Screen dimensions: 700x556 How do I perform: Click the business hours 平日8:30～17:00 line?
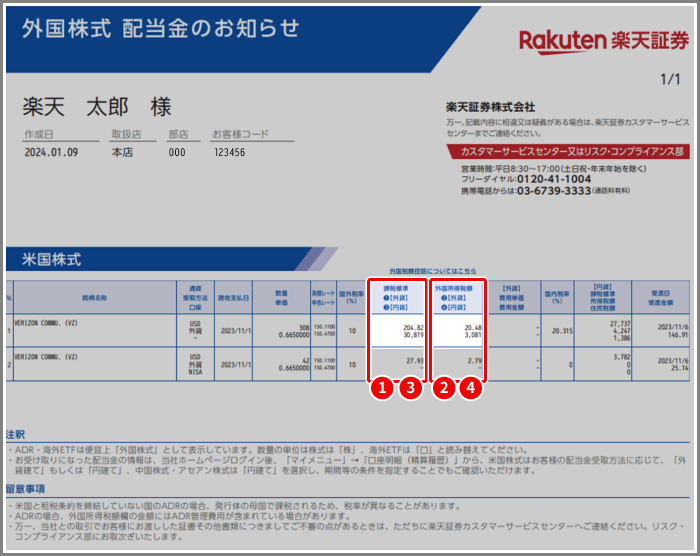point(553,169)
